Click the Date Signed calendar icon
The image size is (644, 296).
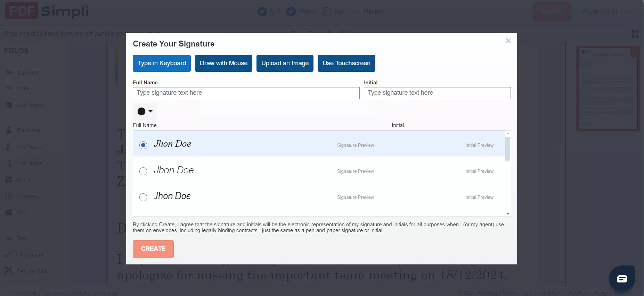tap(9, 105)
